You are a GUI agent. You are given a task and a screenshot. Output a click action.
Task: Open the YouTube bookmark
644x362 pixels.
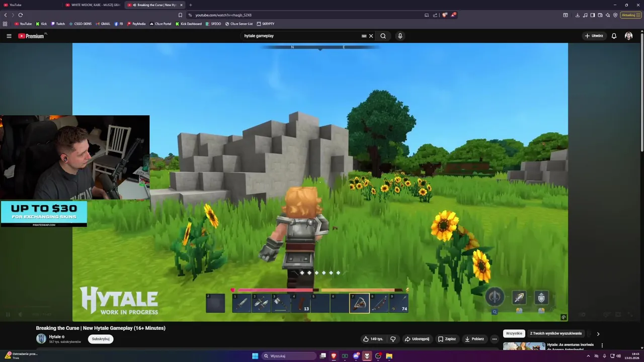pyautogui.click(x=23, y=24)
